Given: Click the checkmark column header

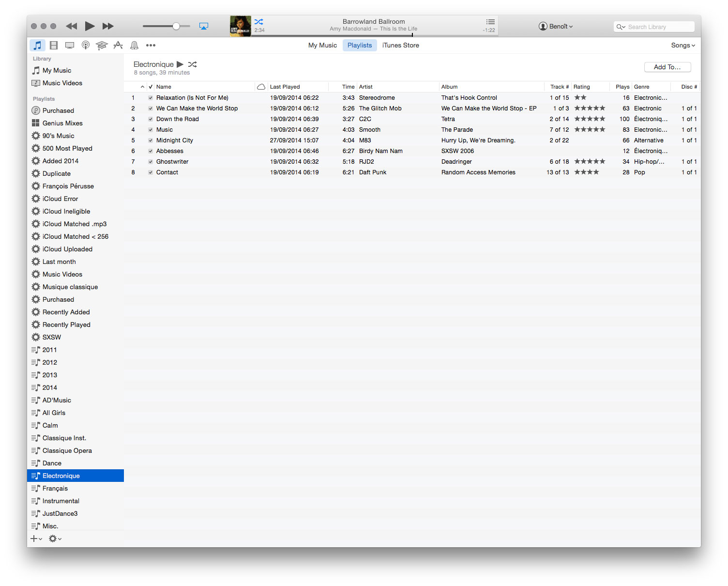Looking at the screenshot, I should (x=151, y=87).
